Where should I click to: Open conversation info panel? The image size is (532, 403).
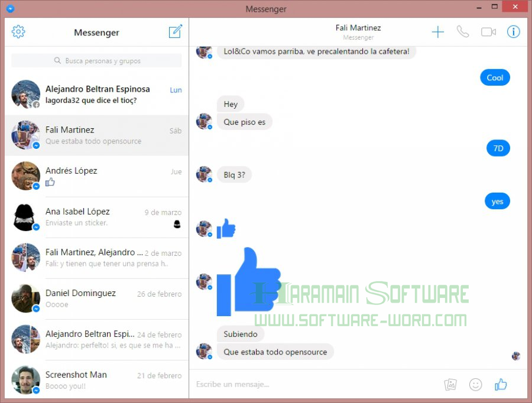point(513,32)
